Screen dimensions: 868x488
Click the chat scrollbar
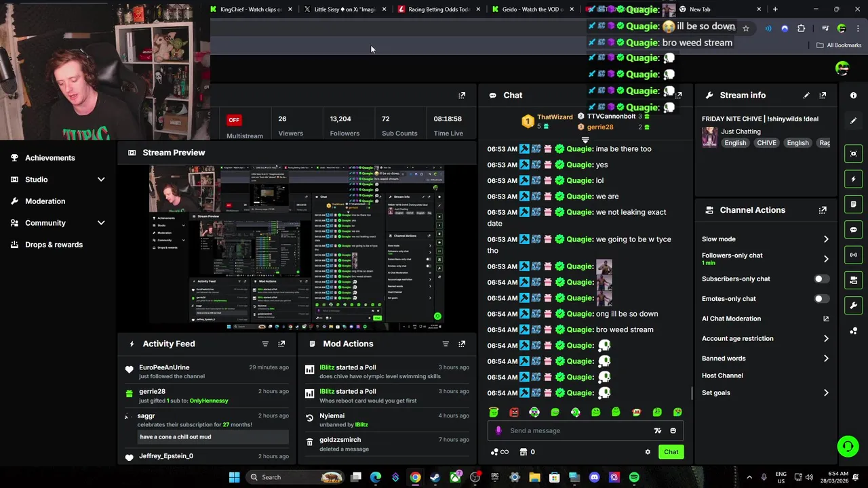pyautogui.click(x=692, y=392)
